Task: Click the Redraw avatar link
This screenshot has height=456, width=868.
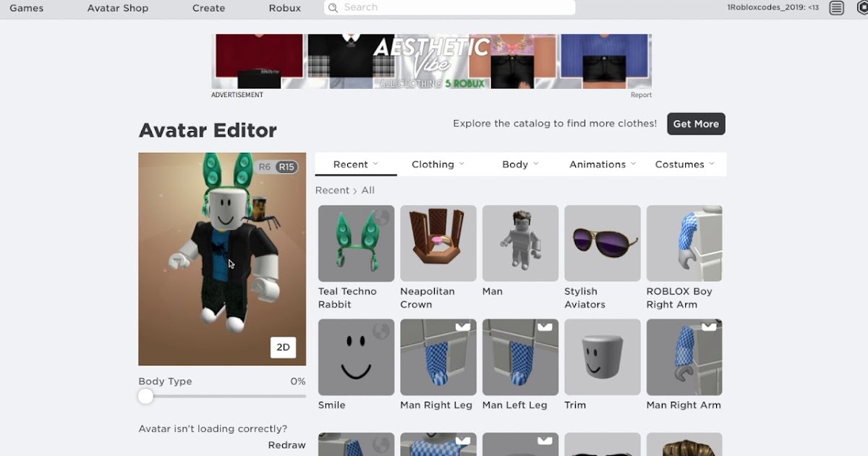Action: click(287, 445)
